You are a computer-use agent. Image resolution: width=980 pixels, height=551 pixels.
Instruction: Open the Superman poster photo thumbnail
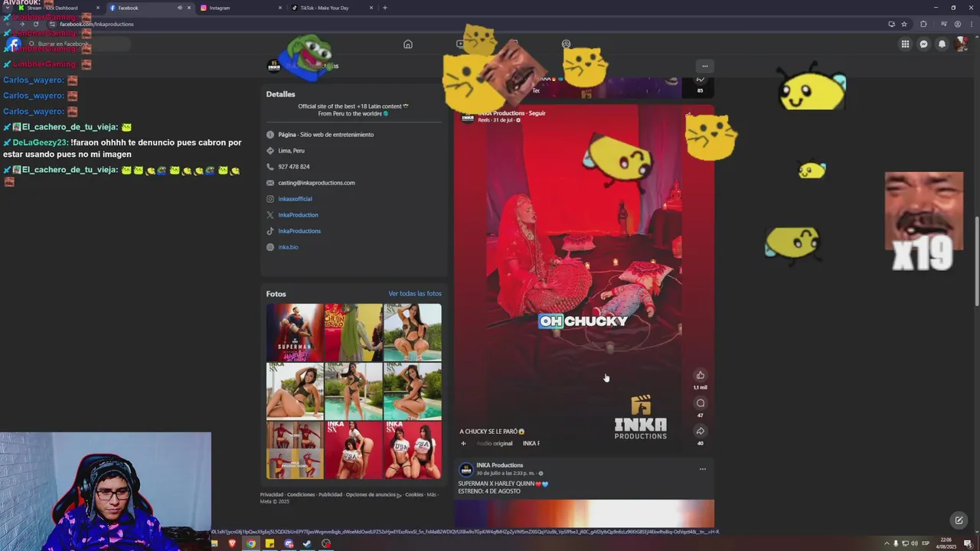295,332
